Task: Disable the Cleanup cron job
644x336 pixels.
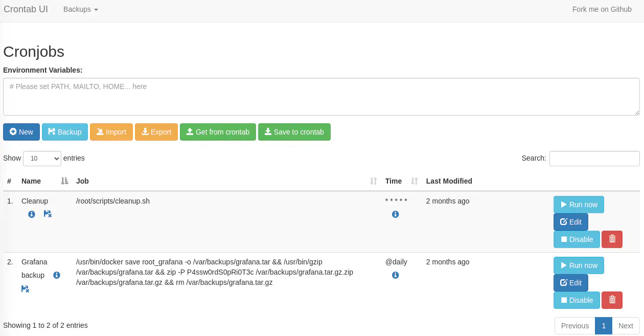Action: point(577,239)
